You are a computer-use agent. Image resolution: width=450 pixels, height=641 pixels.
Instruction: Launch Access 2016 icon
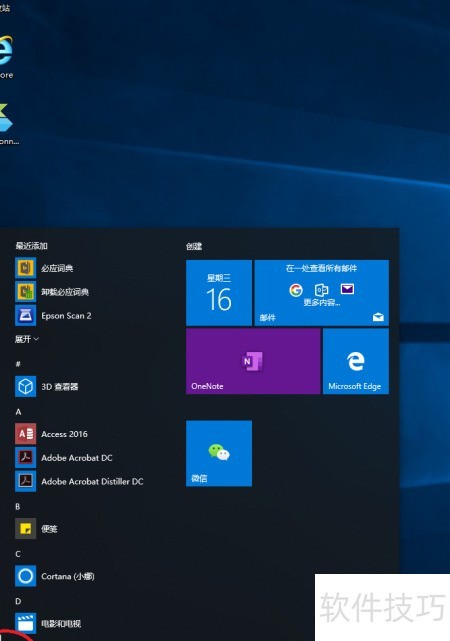click(x=25, y=434)
